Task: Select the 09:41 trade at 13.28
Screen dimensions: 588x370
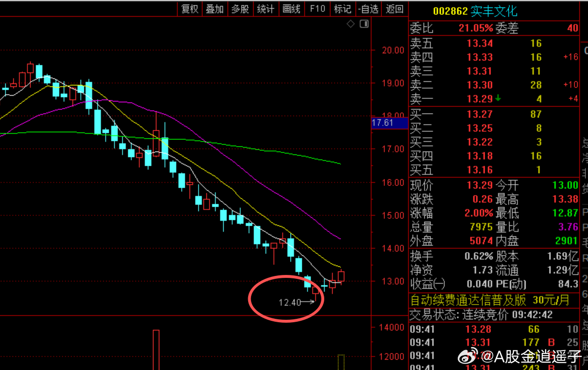Action: [493, 329]
